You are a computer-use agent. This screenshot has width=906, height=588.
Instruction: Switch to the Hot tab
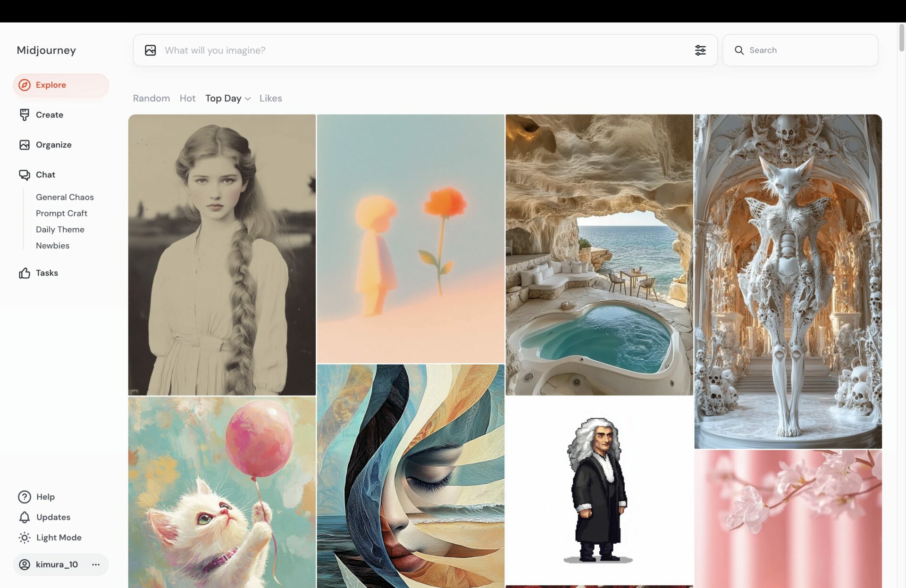coord(187,98)
